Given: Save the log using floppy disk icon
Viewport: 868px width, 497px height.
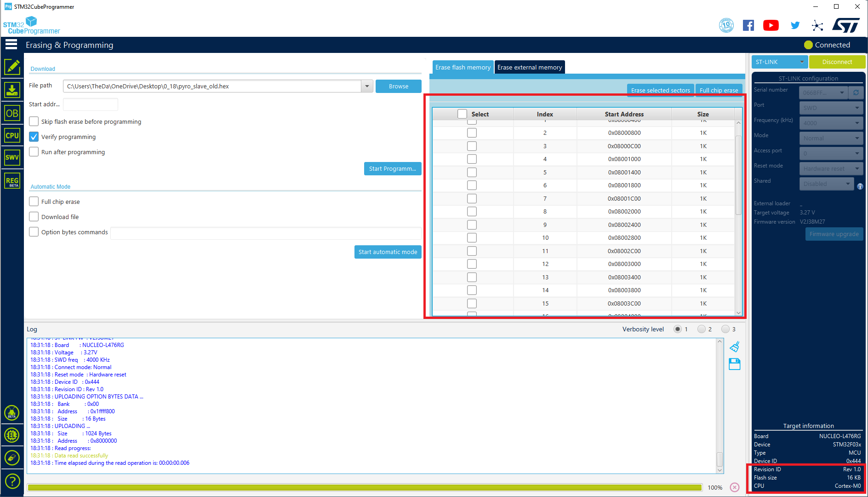Looking at the screenshot, I should 735,364.
